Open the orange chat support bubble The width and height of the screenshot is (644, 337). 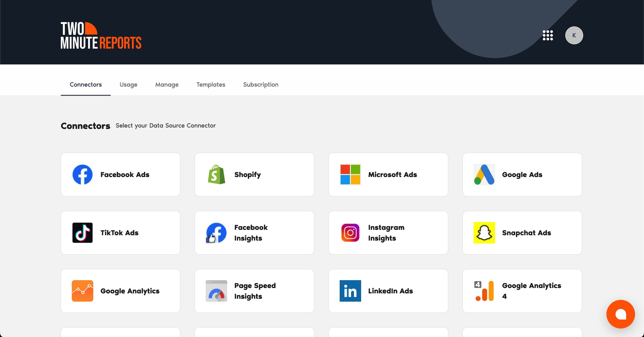coord(621,314)
